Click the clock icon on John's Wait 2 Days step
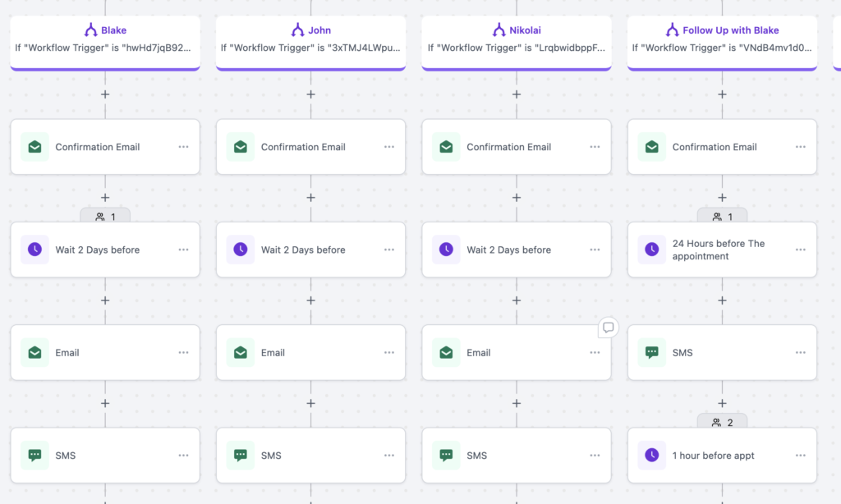This screenshot has width=841, height=504. (x=241, y=250)
